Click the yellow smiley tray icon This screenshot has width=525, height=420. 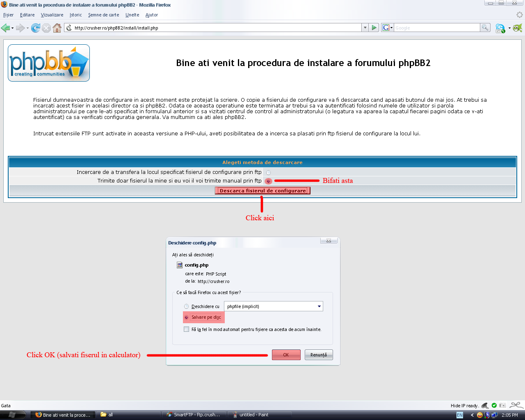click(x=480, y=415)
